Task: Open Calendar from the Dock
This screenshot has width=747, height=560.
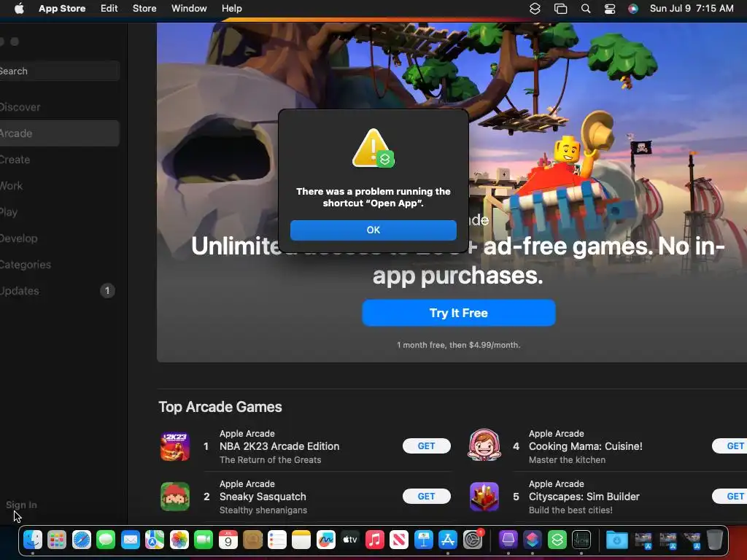Action: click(x=228, y=540)
